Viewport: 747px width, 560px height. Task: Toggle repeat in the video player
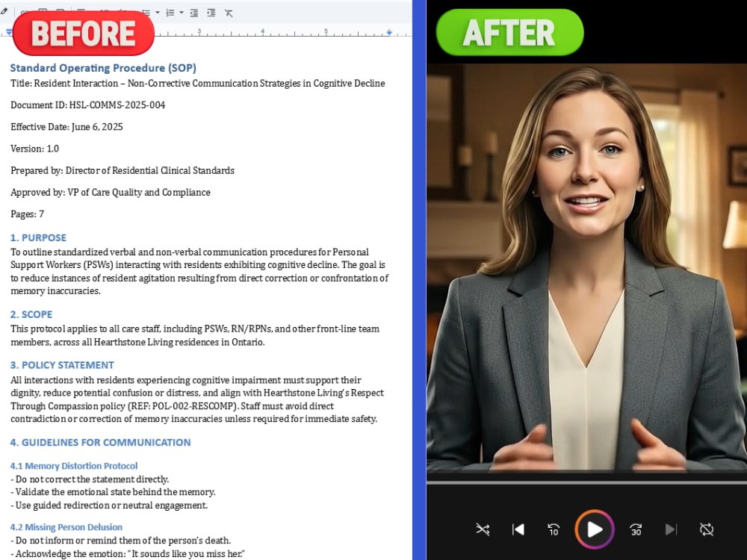click(707, 529)
